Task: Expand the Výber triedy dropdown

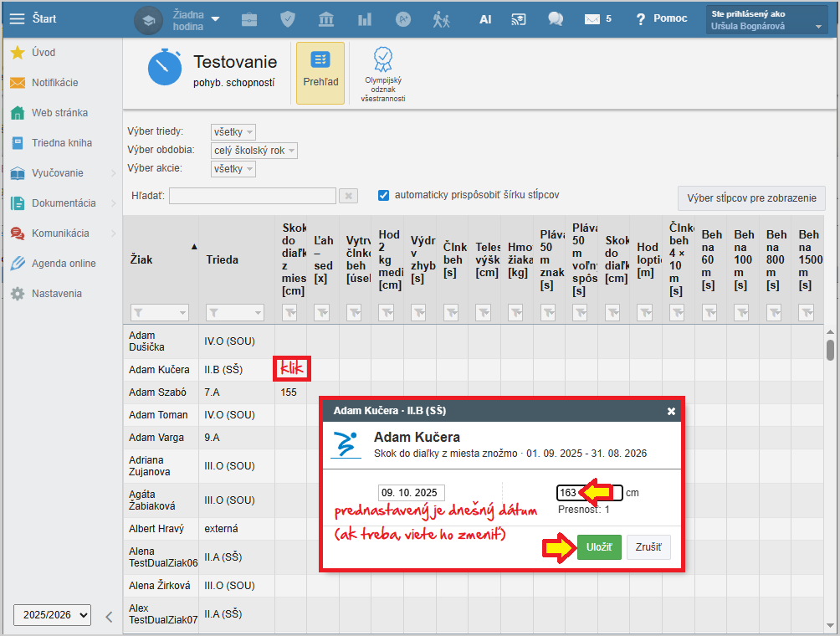Action: pyautogui.click(x=233, y=132)
